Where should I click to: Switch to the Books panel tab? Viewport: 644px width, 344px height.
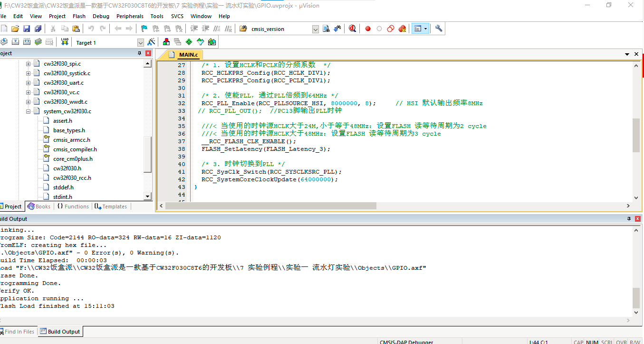[39, 206]
